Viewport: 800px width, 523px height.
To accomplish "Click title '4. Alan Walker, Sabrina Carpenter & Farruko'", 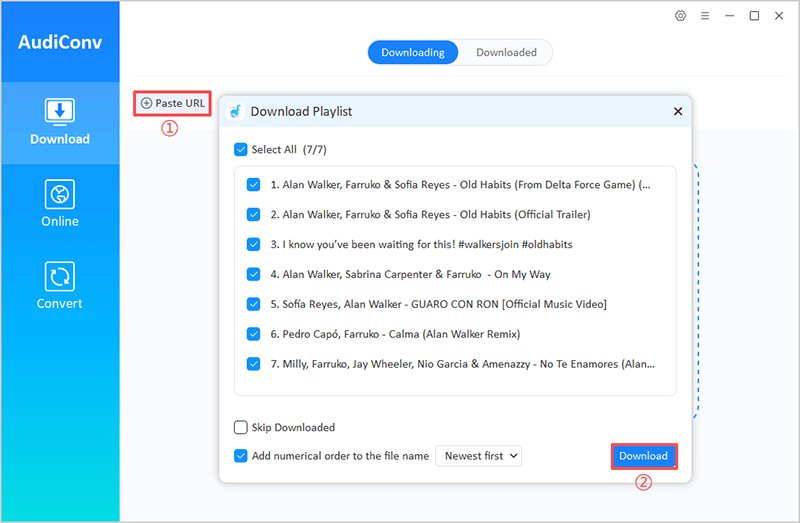I will pos(410,275).
